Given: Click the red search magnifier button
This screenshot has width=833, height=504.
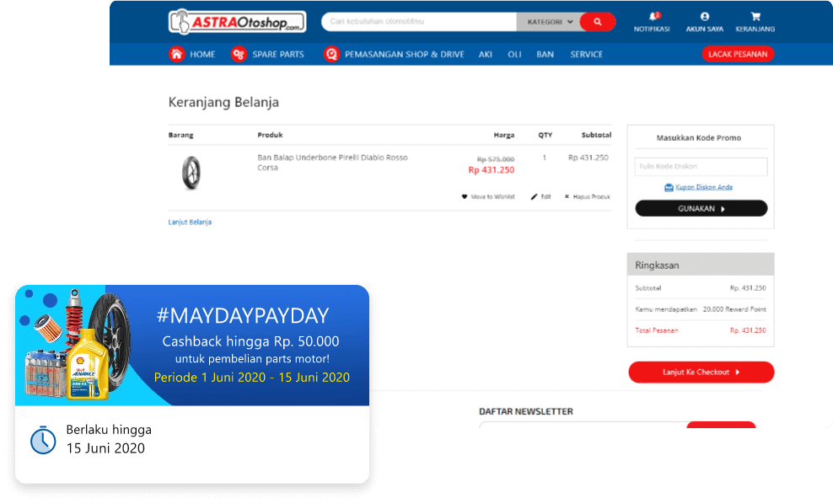Looking at the screenshot, I should 598,22.
